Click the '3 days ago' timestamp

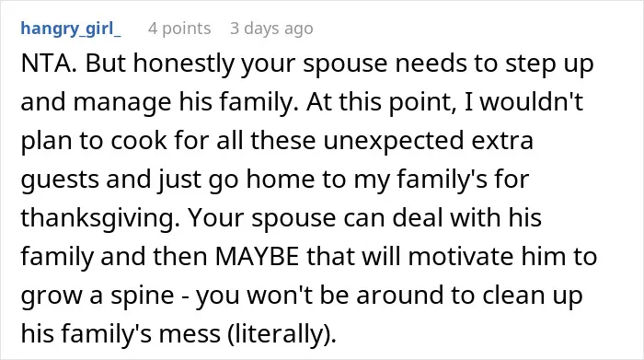point(271,29)
